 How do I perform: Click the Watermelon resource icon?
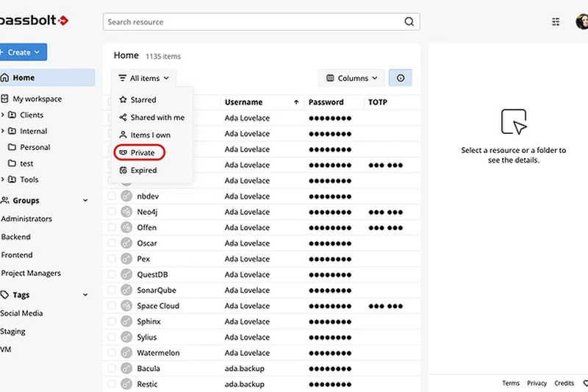click(126, 352)
